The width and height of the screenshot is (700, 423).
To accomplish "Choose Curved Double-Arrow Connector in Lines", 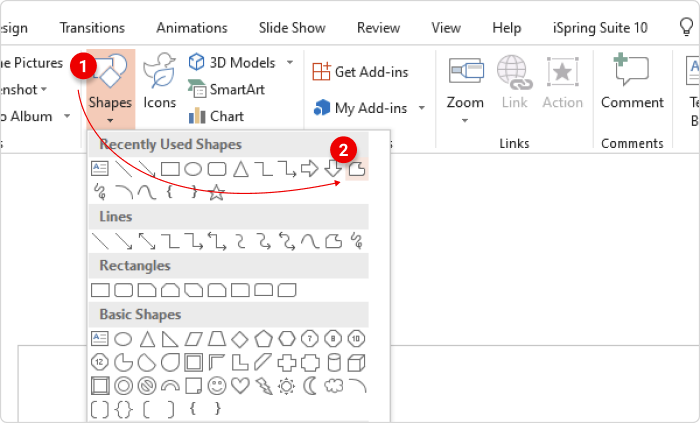I will [x=287, y=241].
